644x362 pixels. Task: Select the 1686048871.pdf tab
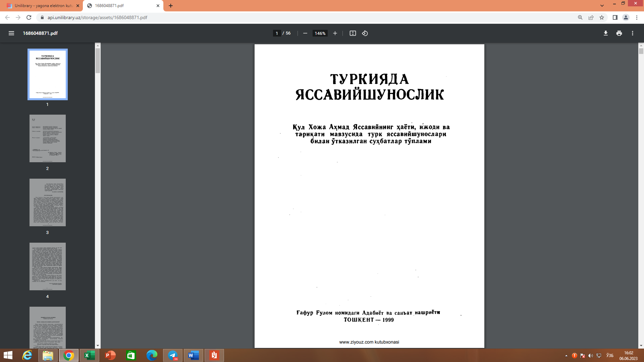(117, 5)
